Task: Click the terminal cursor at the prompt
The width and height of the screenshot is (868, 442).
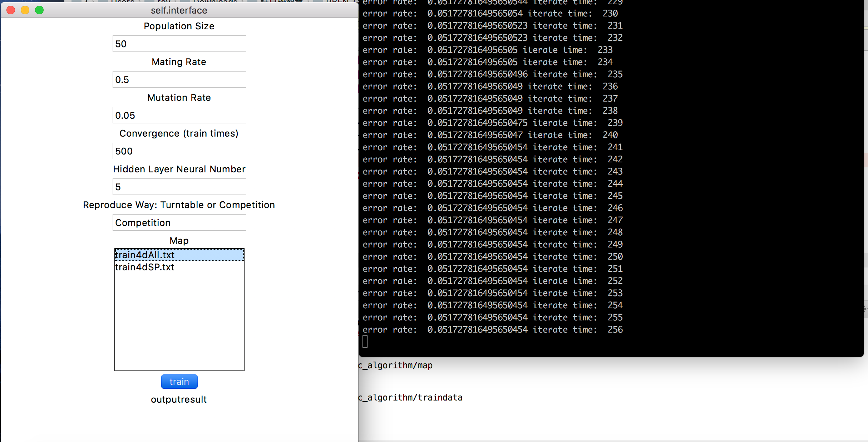Action: point(365,342)
